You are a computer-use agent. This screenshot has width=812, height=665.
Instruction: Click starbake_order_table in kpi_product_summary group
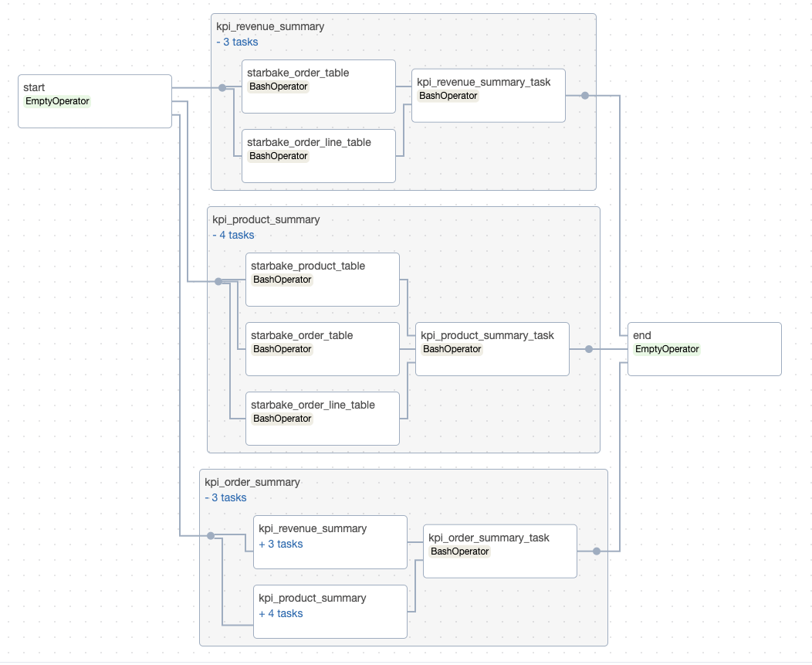tap(322, 348)
